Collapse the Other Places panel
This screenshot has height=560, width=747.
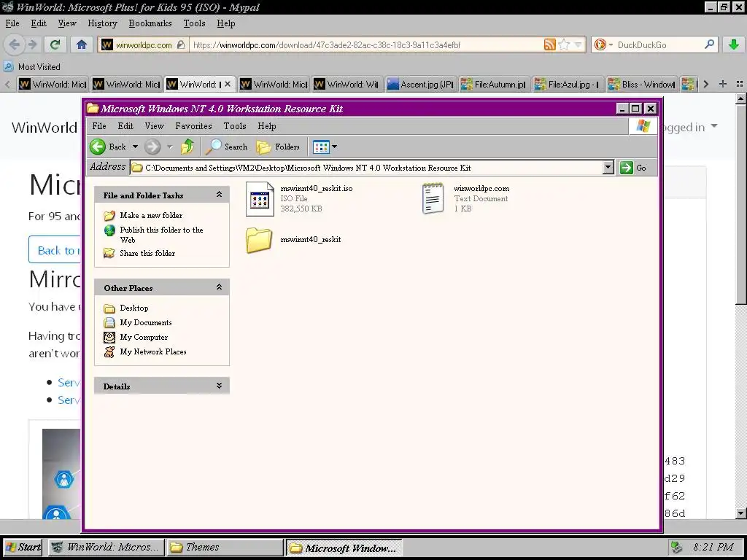pos(219,287)
